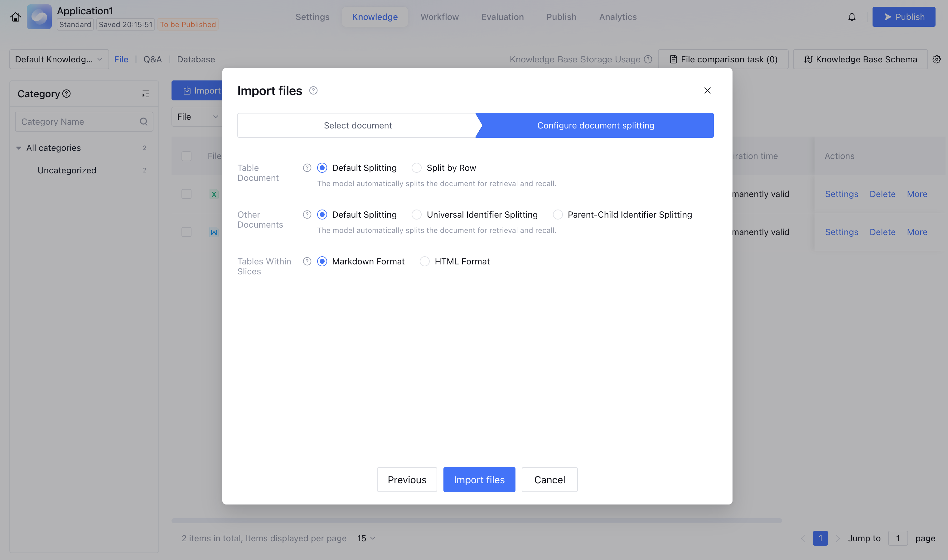
Task: Open the items per page dropdown
Action: [366, 538]
